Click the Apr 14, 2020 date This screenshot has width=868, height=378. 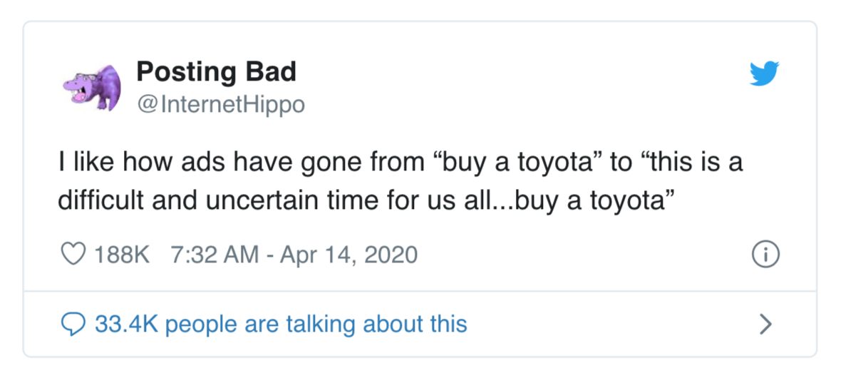tap(343, 255)
